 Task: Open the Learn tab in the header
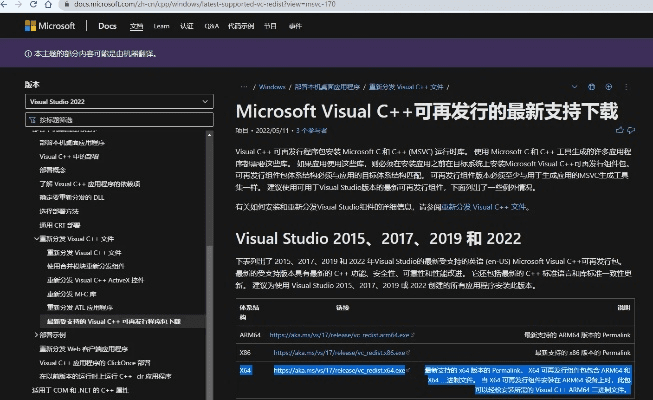(161, 26)
